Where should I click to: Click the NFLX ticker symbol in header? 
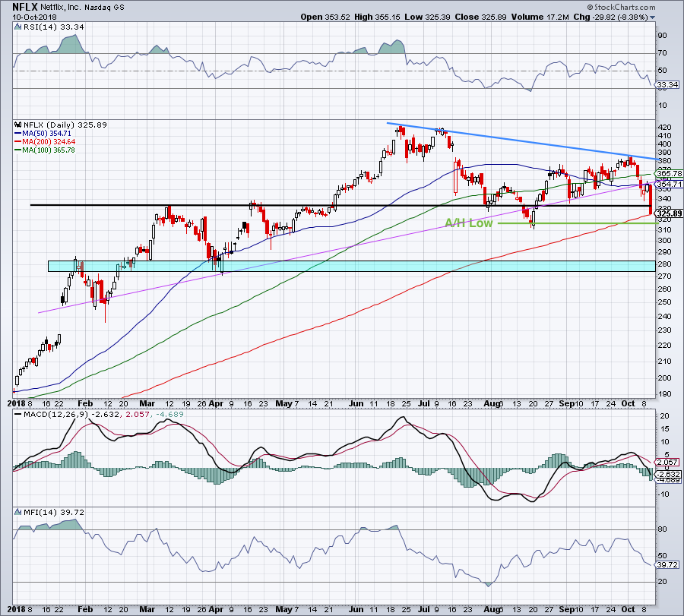[x=25, y=7]
